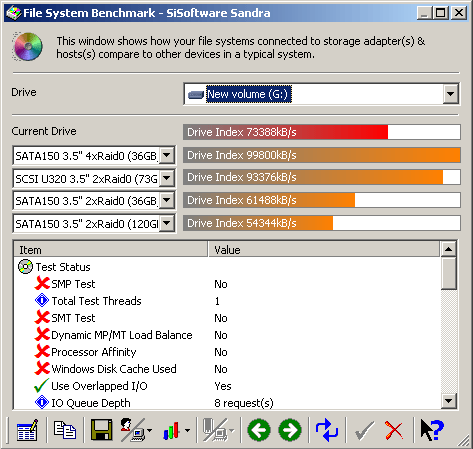
Task: Save results with the floppy disk icon
Action: pyautogui.click(x=101, y=430)
